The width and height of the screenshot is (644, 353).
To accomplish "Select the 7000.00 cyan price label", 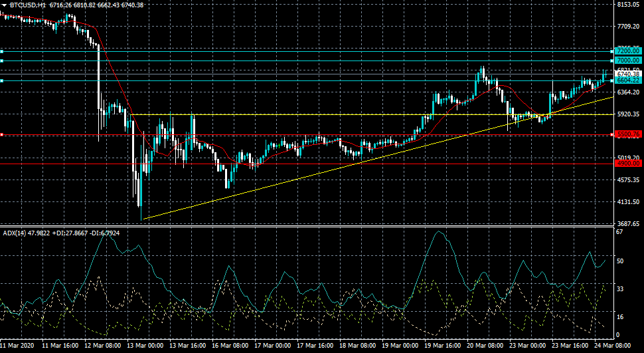I will pos(628,60).
